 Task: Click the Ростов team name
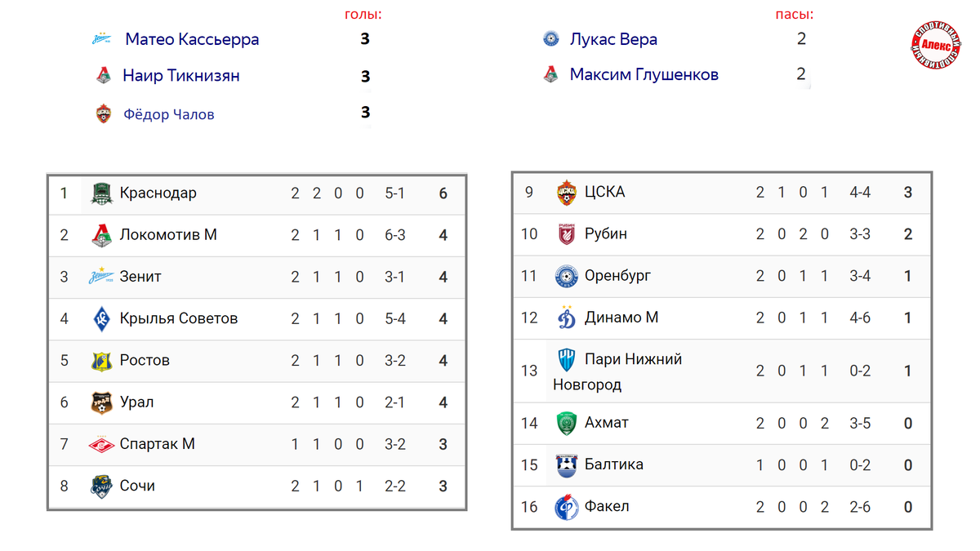[x=145, y=360]
